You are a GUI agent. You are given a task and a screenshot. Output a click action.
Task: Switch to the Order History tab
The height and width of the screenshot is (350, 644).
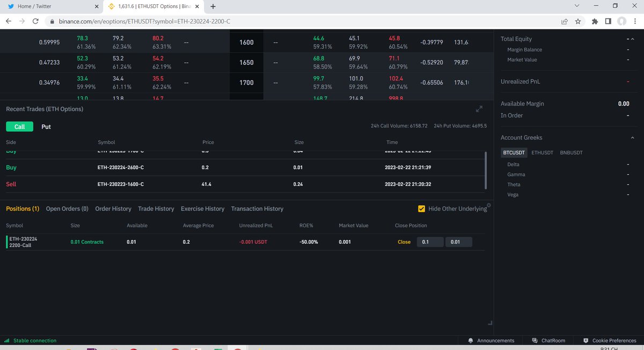click(113, 208)
